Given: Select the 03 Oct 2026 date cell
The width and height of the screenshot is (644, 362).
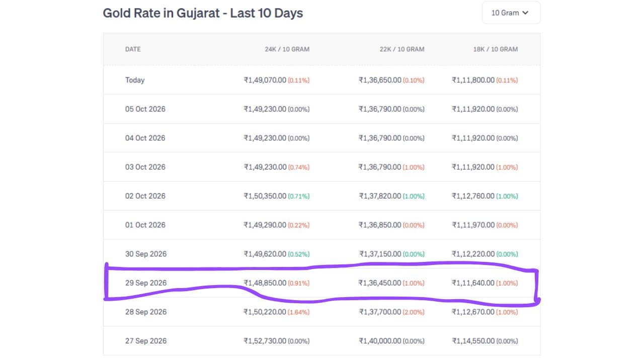Looking at the screenshot, I should tap(145, 167).
